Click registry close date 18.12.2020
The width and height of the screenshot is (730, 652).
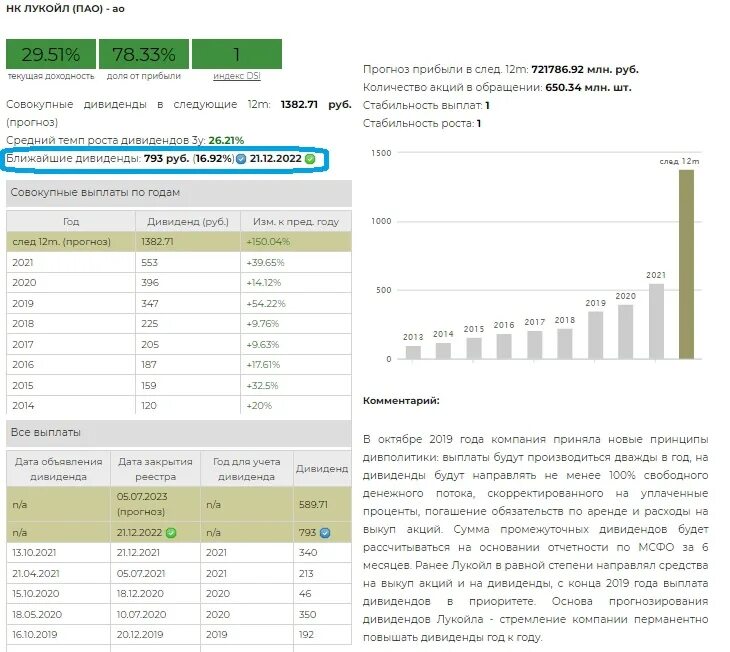[140, 594]
